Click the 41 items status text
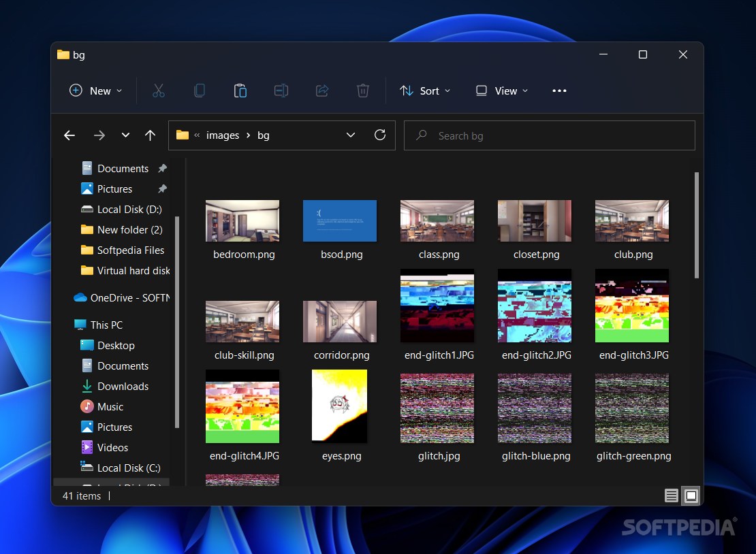The height and width of the screenshot is (554, 756). (x=82, y=495)
